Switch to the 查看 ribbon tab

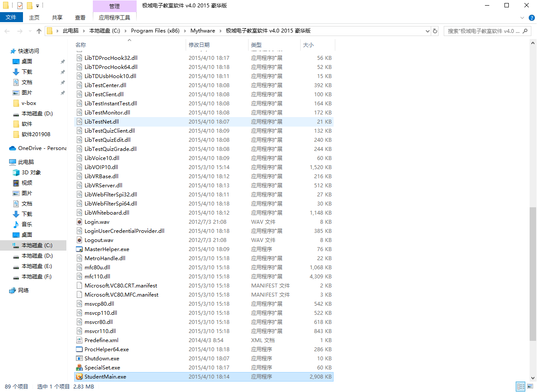[80, 17]
